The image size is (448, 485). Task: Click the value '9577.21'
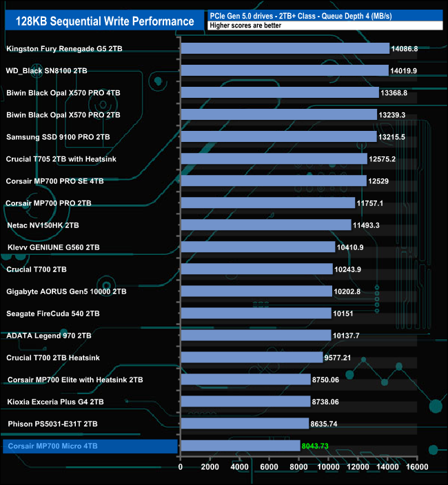338,358
